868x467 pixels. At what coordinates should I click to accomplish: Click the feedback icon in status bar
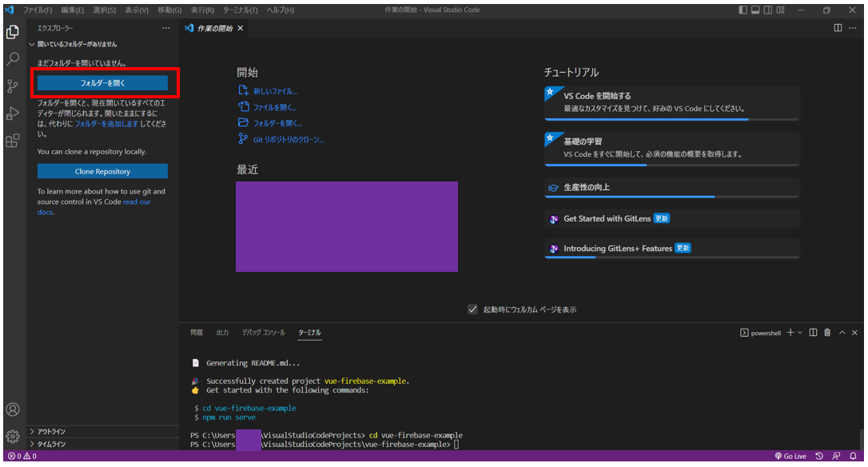[x=837, y=456]
